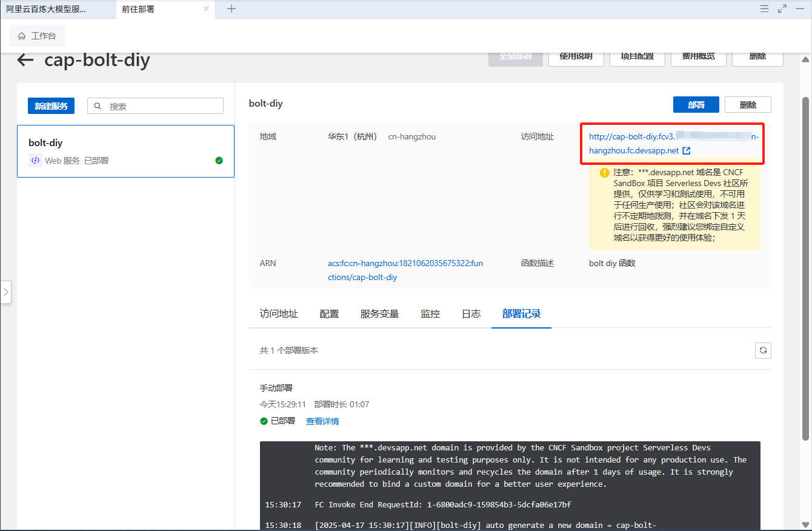This screenshot has width=812, height=531.
Task: Click 华东1（杭州） region value
Action: [x=353, y=136]
